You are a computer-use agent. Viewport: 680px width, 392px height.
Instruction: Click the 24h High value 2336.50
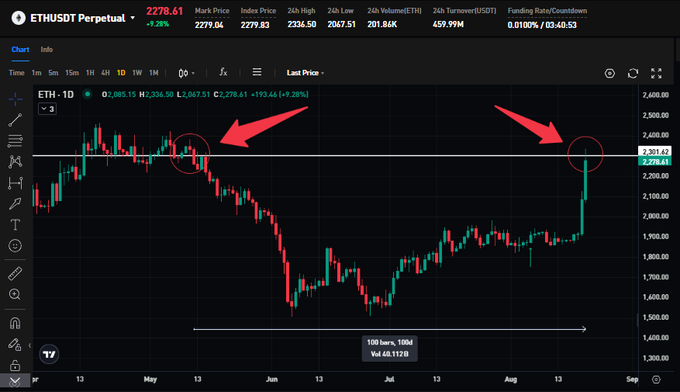301,25
